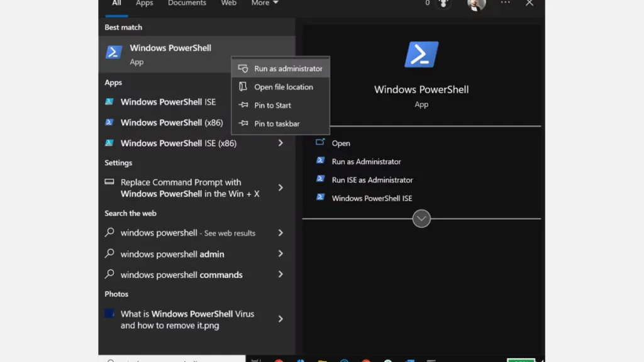Screen dimensions: 644x362
Task: Switch to the Documents search tab
Action: [x=187, y=3]
